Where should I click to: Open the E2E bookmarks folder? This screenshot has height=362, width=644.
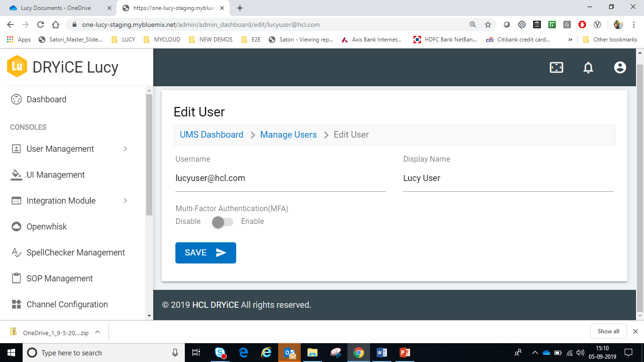click(250, 40)
